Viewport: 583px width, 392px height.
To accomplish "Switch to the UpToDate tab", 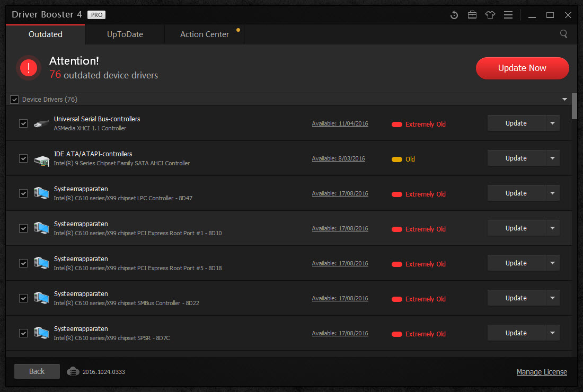I will (125, 34).
